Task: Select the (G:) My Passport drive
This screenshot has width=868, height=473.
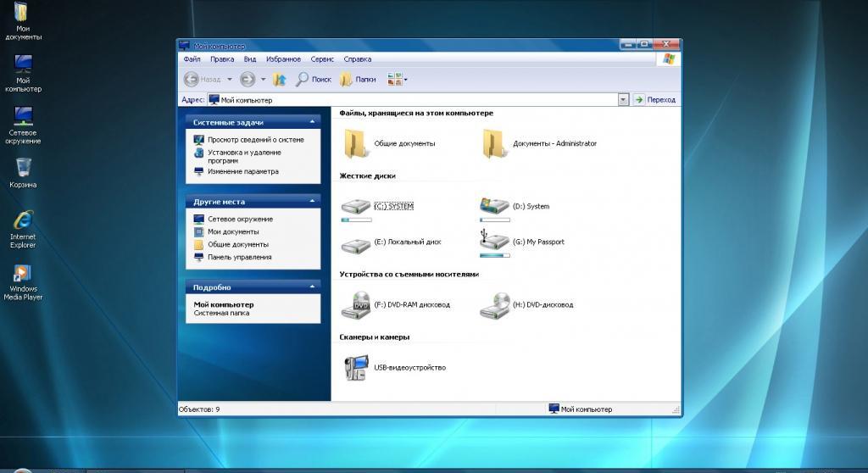Action: (494, 240)
